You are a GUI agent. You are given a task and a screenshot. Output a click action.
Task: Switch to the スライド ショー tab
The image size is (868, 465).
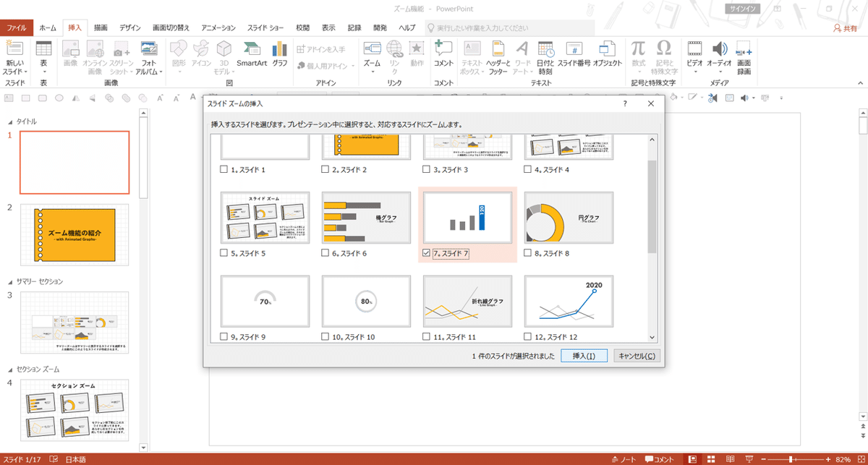click(x=265, y=27)
